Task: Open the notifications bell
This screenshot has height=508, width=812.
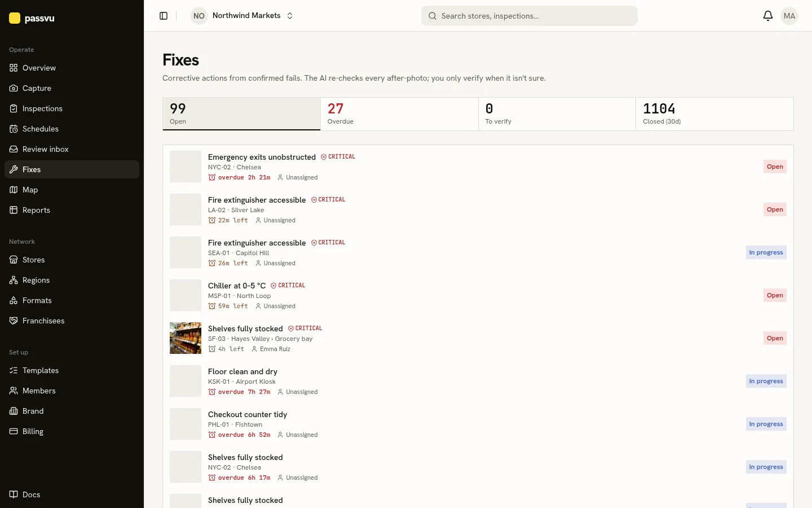Action: tap(767, 16)
